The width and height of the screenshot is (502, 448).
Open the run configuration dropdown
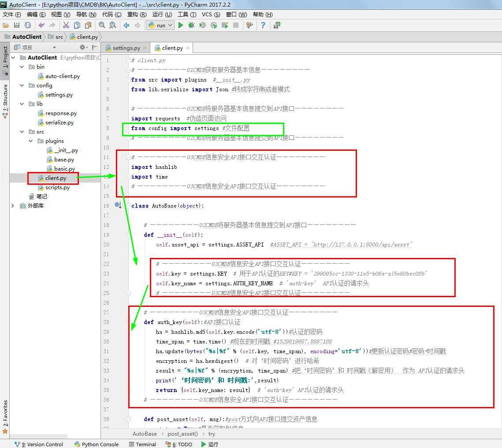click(160, 25)
